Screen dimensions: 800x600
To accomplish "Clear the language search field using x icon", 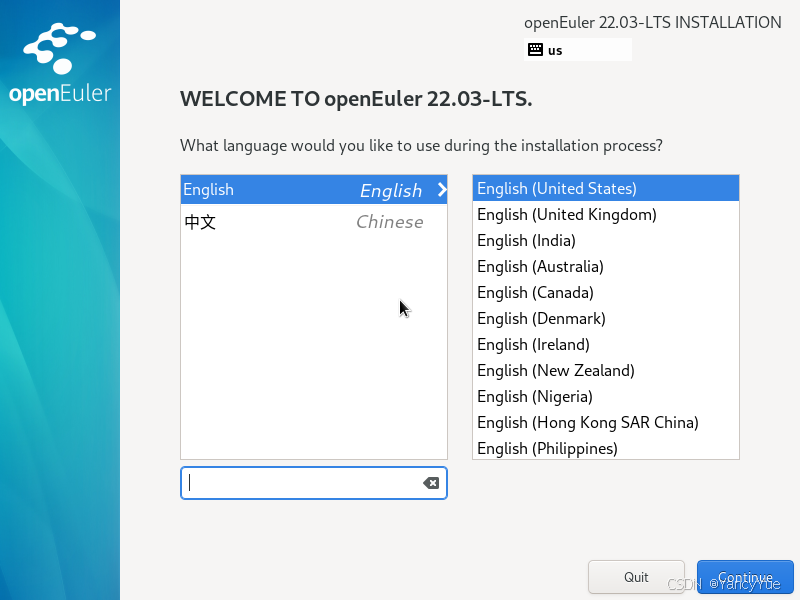I will 431,483.
